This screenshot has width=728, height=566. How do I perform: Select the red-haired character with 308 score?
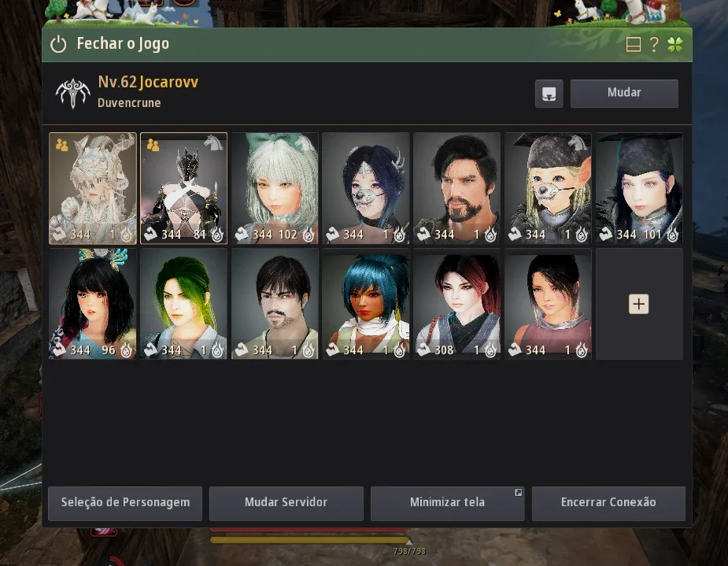click(456, 304)
